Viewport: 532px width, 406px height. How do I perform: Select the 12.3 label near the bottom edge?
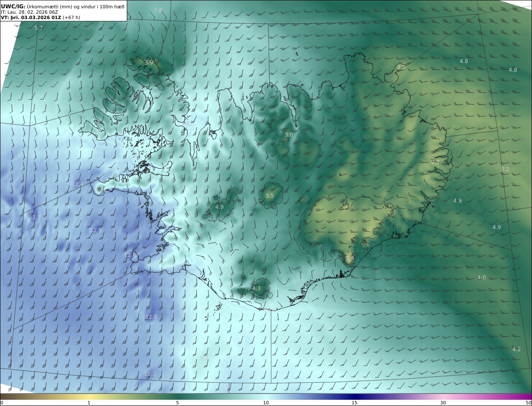click(x=150, y=374)
